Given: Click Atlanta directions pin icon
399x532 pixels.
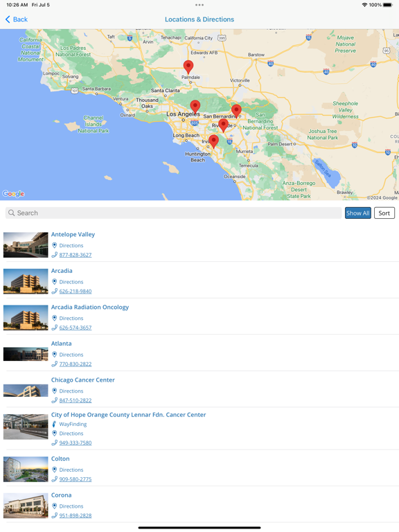Looking at the screenshot, I should pos(54,354).
